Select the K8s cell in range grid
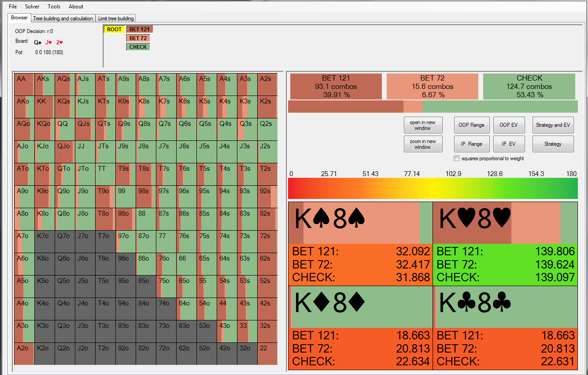588x375 pixels. pos(146,107)
